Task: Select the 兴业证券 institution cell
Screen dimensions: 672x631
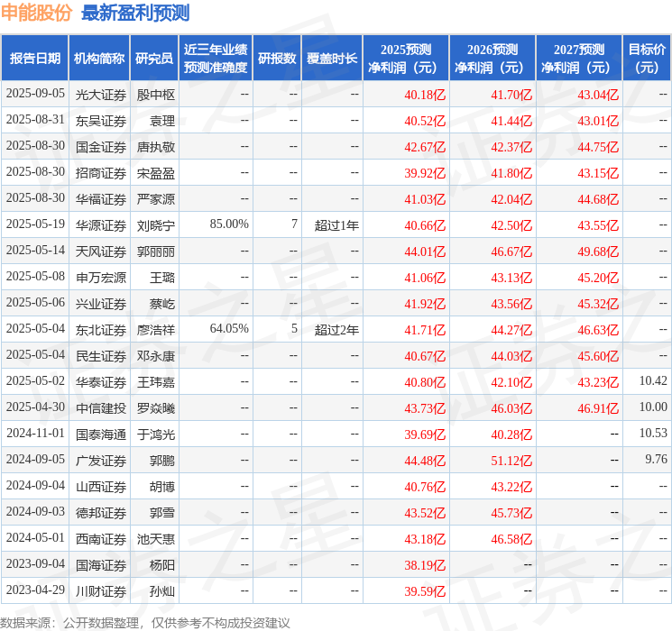Action: (101, 304)
